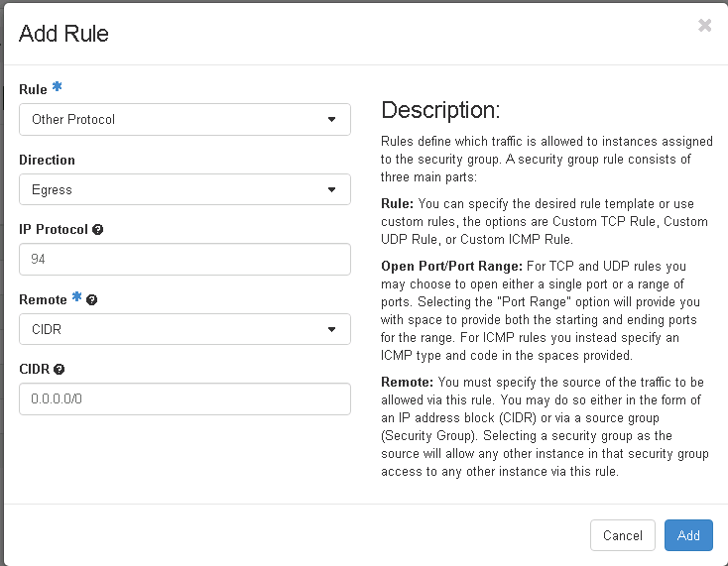Click the Description heading
Viewport: 728px width, 566px height.
(440, 110)
